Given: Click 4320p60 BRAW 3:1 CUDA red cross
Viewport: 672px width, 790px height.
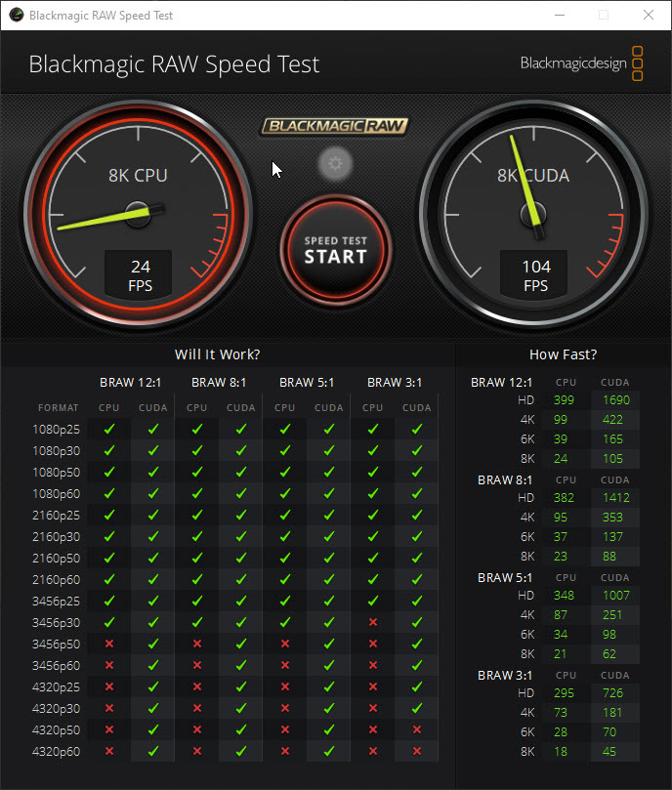Looking at the screenshot, I should (x=417, y=752).
